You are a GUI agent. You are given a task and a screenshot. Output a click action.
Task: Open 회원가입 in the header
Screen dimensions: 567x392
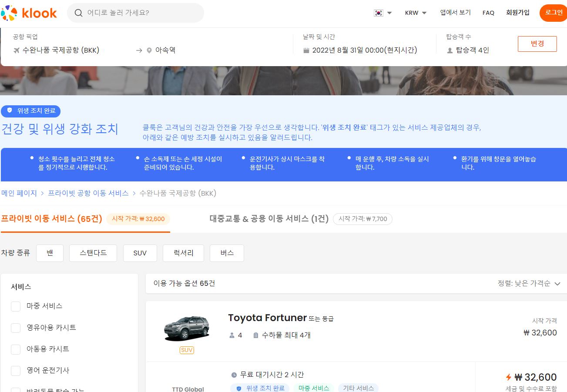coord(518,13)
